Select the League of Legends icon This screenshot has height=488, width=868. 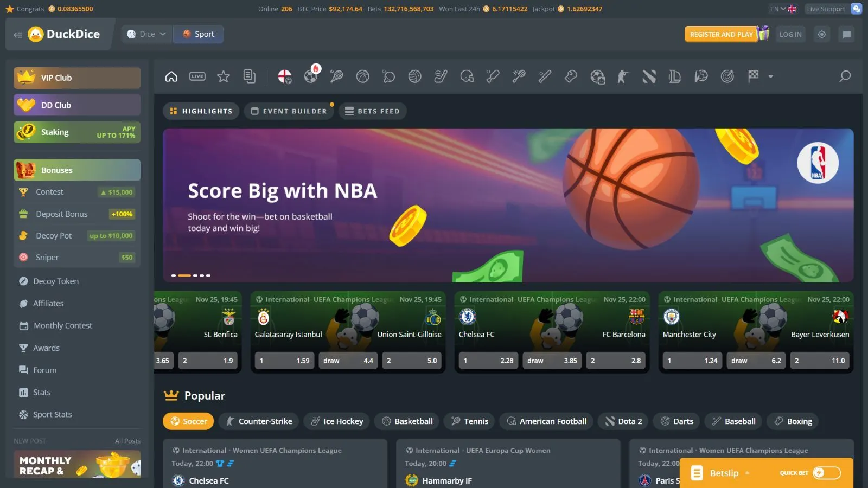675,76
